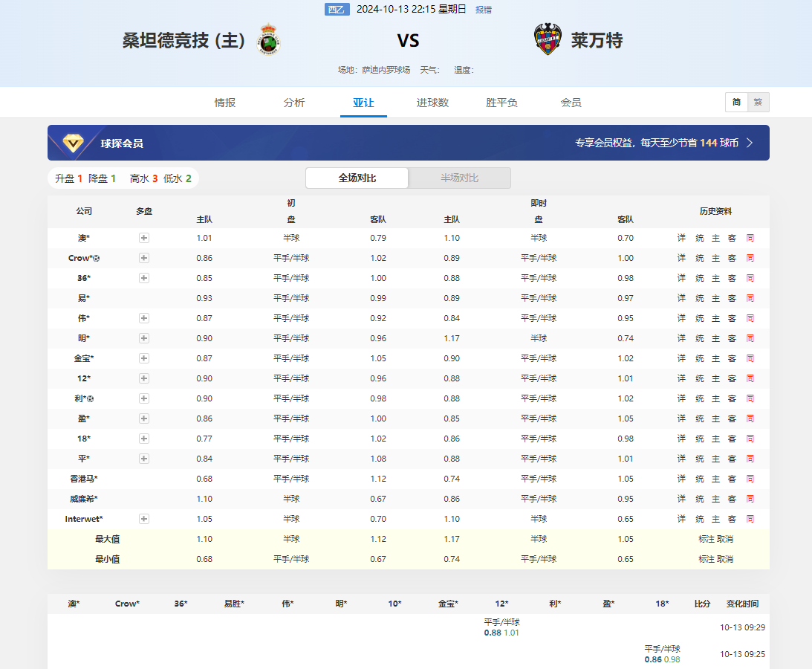812x669 pixels.
Task: Click the Racing Santander team crest
Action: 268,39
